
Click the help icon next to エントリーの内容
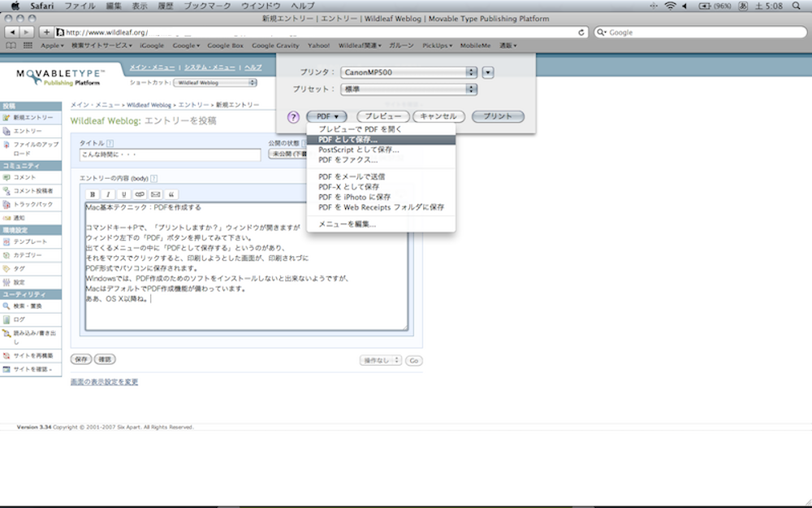tap(153, 178)
